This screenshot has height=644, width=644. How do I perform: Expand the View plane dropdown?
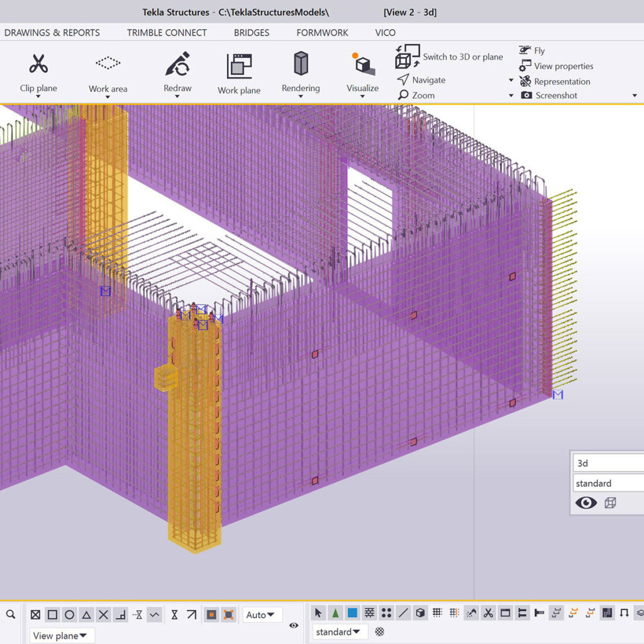62,636
